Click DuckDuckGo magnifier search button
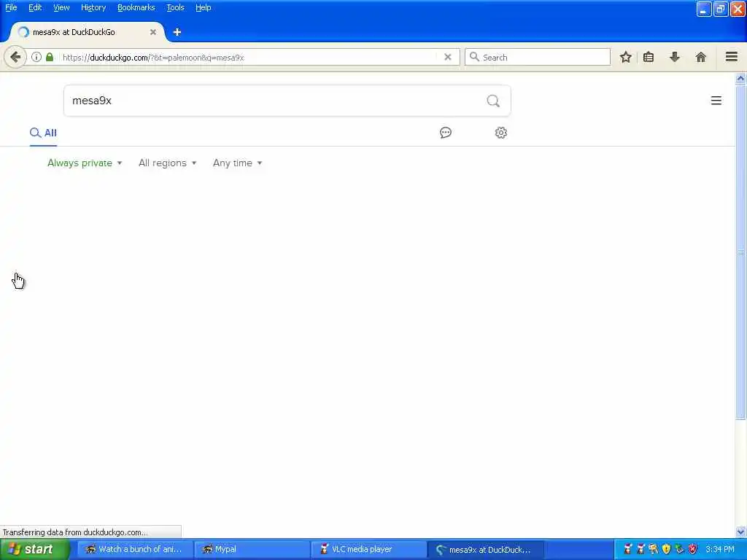This screenshot has width=747, height=560. [493, 101]
